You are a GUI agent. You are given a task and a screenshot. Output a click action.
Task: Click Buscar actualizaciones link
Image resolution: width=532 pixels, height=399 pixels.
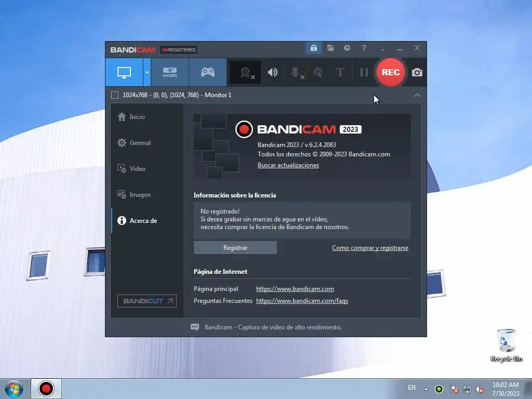[288, 165]
